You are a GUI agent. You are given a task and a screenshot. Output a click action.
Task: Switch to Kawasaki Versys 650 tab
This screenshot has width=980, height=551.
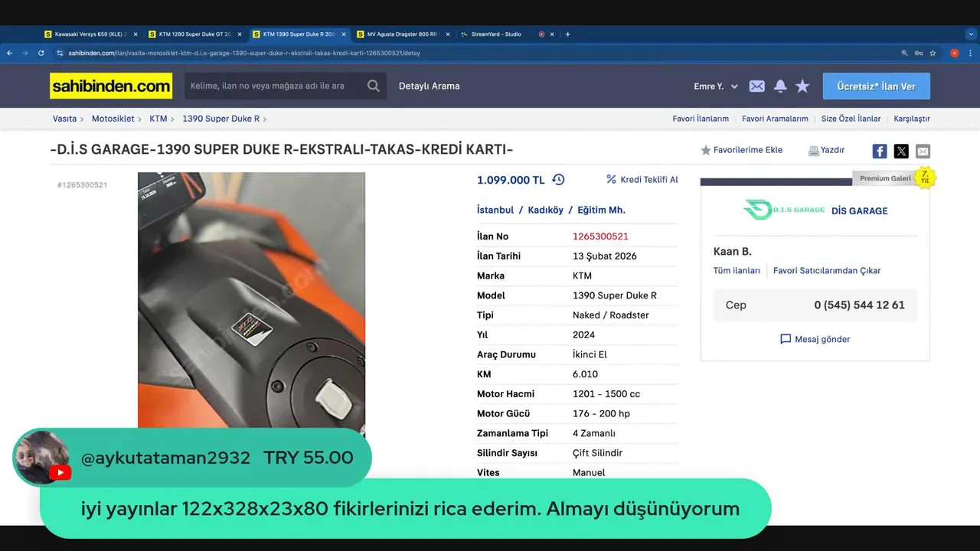[x=89, y=34]
